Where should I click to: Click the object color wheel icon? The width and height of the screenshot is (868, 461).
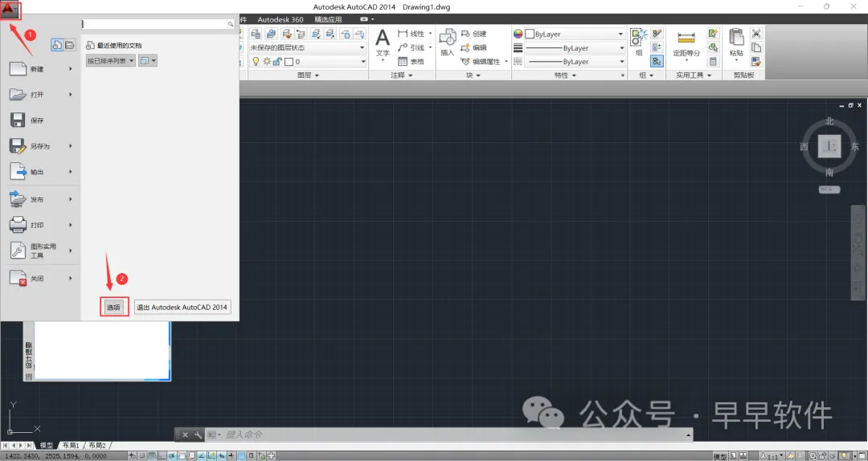pos(518,34)
